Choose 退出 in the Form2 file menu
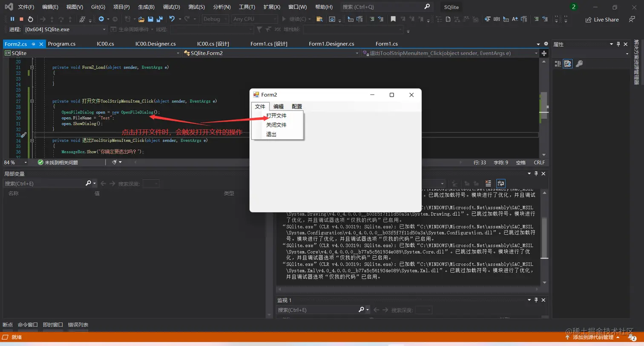Viewport: 644px width, 346px height. [x=271, y=134]
